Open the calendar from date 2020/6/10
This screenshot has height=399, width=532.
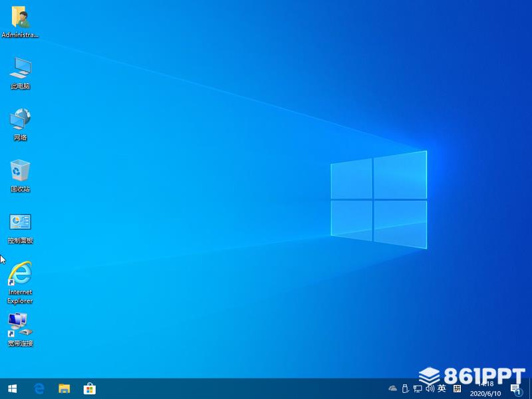[485, 394]
